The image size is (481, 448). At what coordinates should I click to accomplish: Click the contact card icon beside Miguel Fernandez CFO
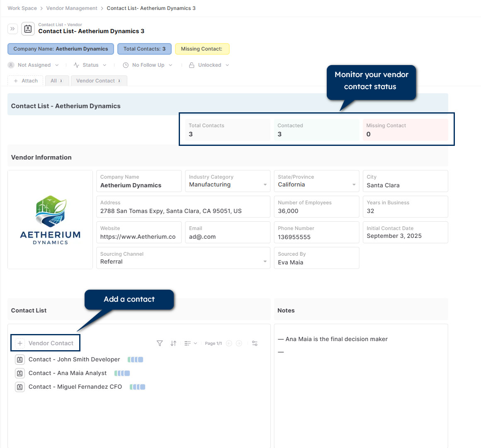pos(19,387)
